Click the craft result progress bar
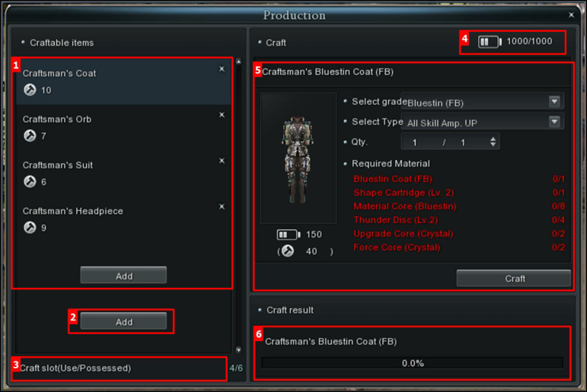Screen dimensions: 587x392 [412, 363]
